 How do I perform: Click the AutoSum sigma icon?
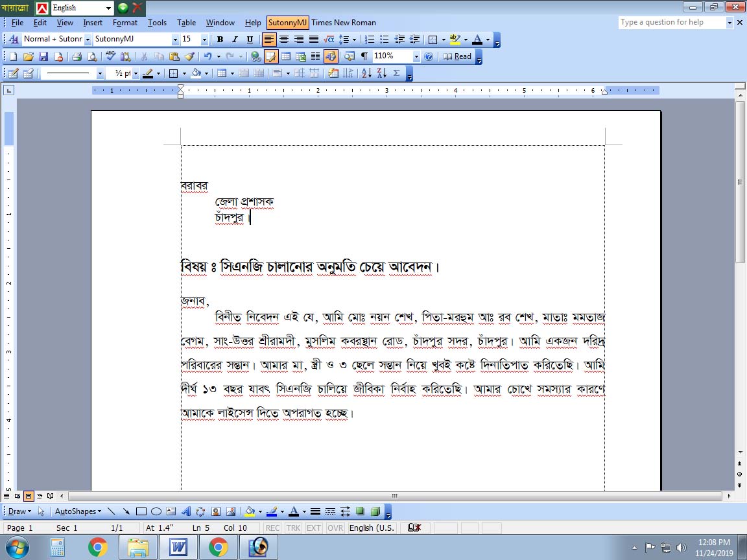[x=396, y=73]
